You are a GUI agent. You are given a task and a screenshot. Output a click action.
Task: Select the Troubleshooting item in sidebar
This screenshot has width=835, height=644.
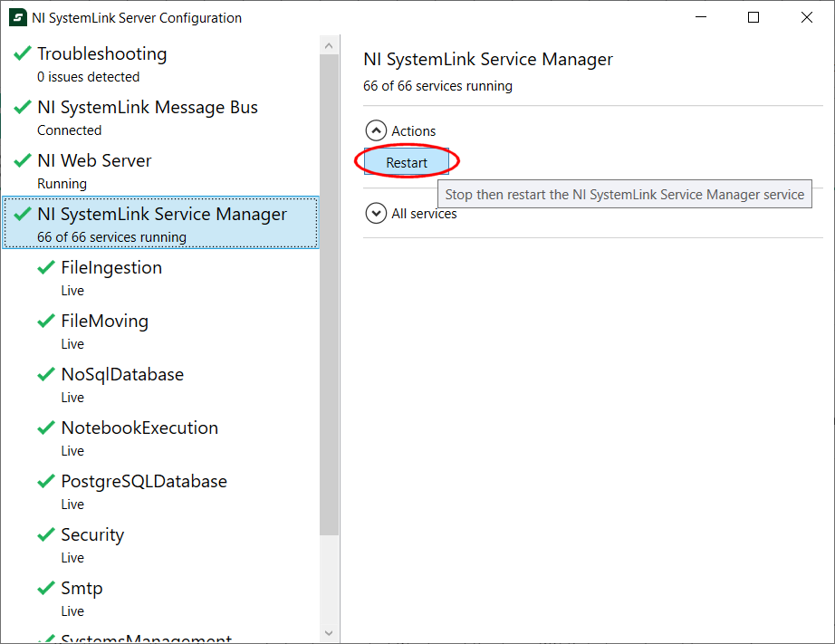point(161,64)
